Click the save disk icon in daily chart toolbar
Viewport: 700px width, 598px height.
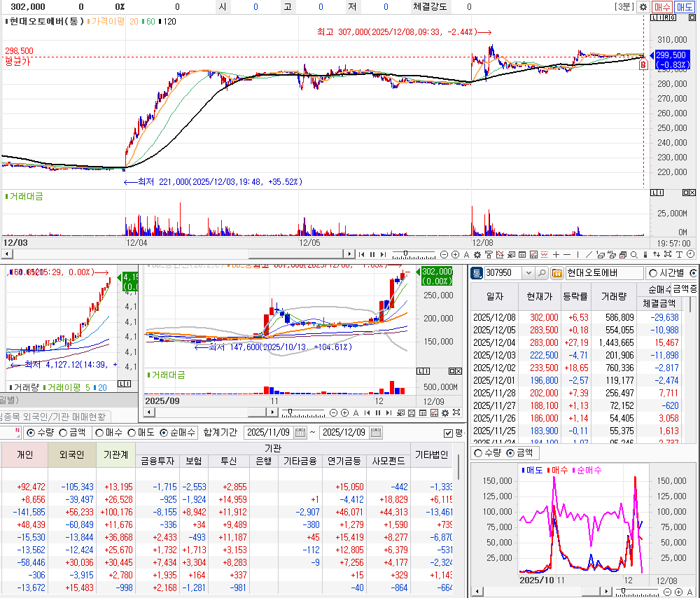pos(412,412)
